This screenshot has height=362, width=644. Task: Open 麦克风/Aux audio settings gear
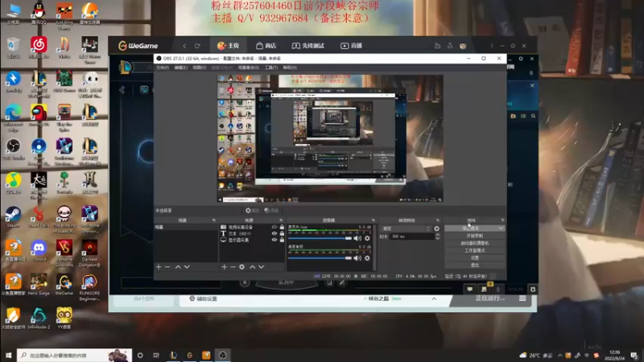tap(367, 238)
